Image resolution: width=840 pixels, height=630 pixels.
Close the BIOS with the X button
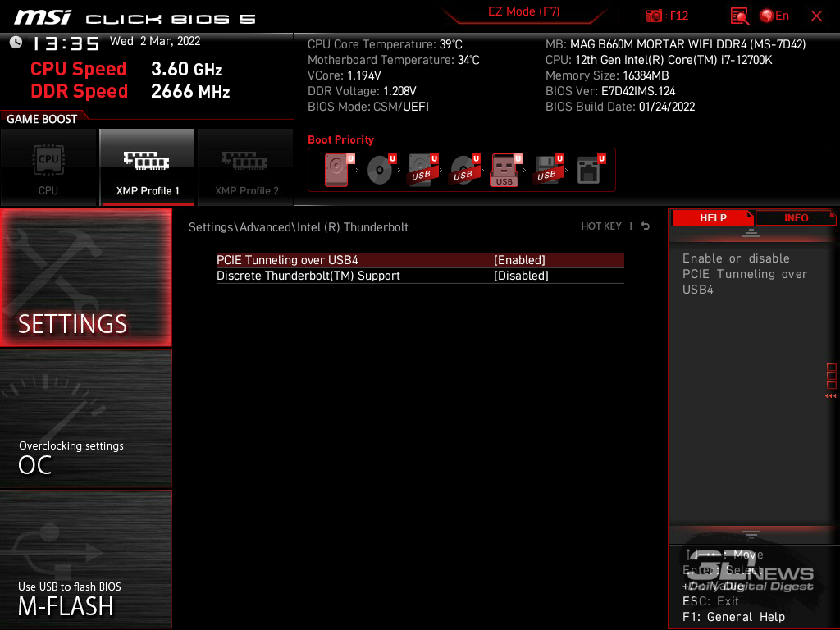pyautogui.click(x=816, y=16)
